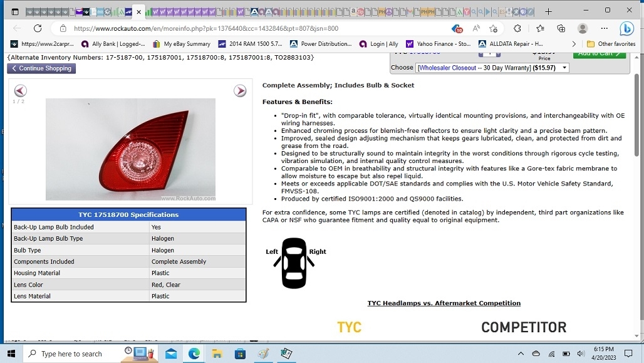This screenshot has height=363, width=644.
Task: Open the Collections icon in toolbar
Action: [561, 28]
